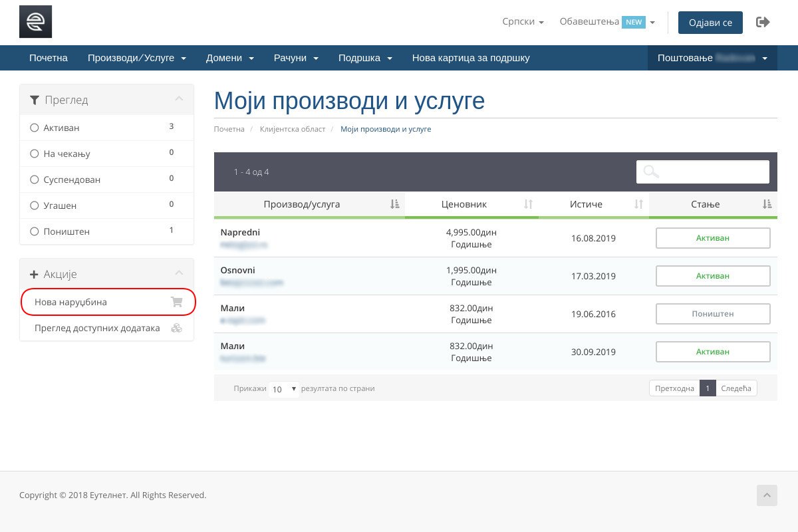Viewport: 798px width, 532px height.
Task: Click the Следећа pagination button
Action: pos(736,388)
